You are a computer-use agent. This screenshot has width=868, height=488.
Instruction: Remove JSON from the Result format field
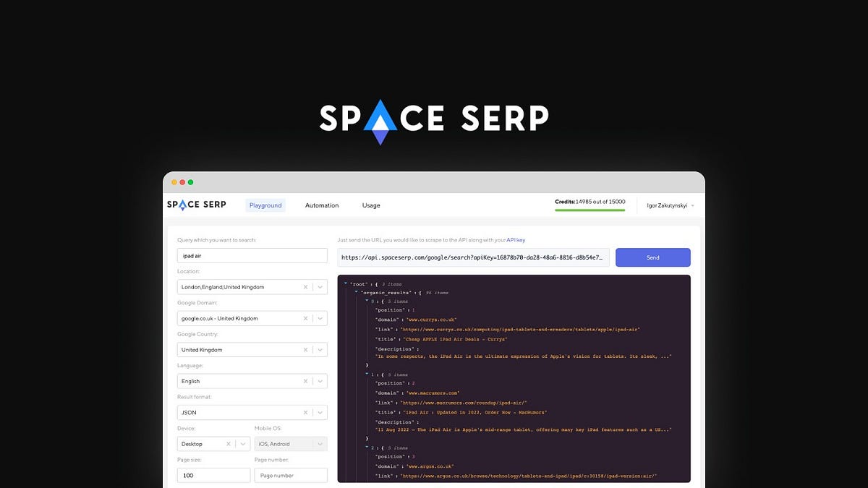(305, 412)
